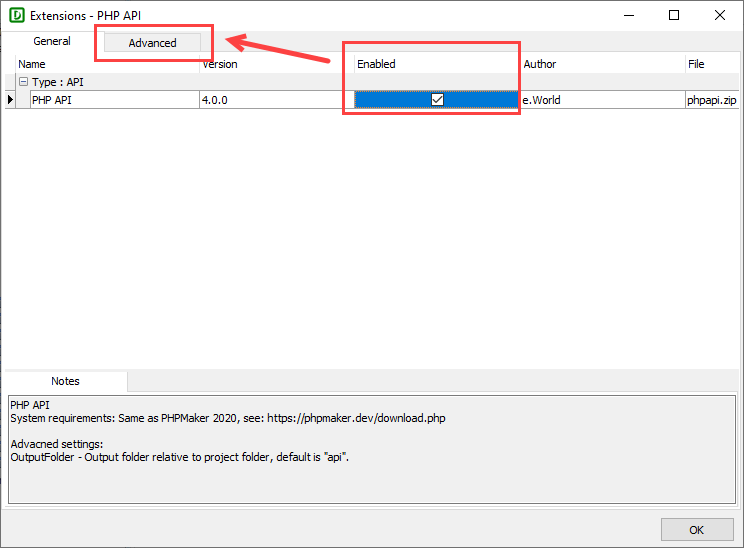
Task: Click the Extensions window app icon
Action: 17,15
